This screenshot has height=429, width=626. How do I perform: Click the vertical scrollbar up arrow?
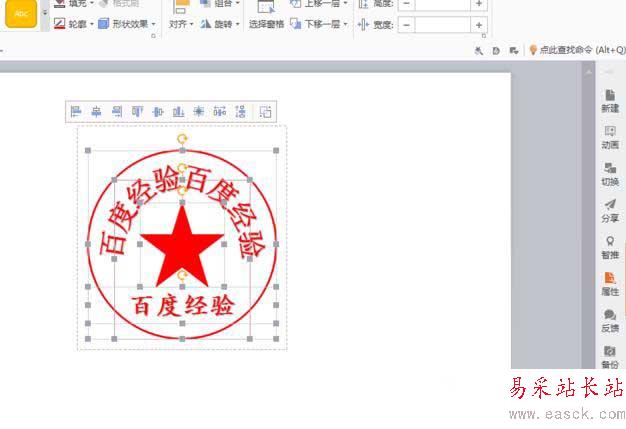(x=588, y=72)
